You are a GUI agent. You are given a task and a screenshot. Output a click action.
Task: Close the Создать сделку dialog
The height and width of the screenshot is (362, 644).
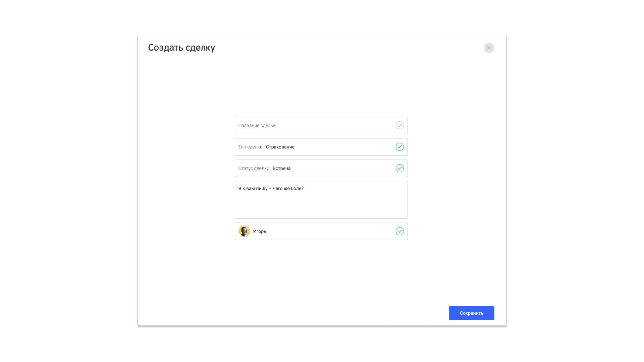click(489, 48)
